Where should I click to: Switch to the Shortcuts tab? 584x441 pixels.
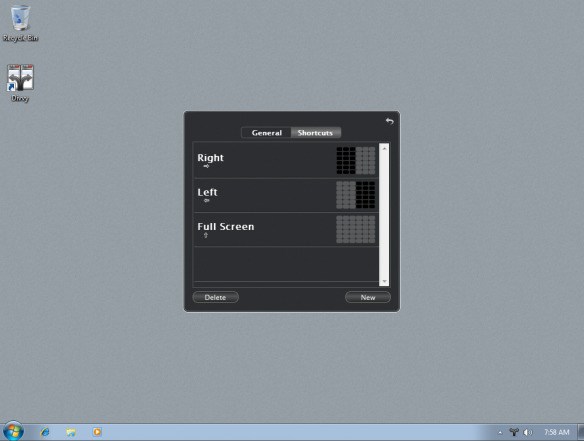coord(315,133)
